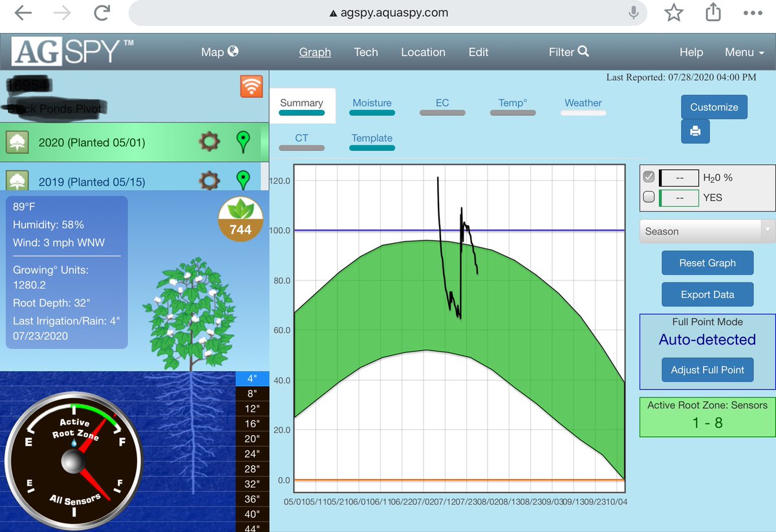
Task: Go back with the browser back arrow
Action: pyautogui.click(x=23, y=13)
